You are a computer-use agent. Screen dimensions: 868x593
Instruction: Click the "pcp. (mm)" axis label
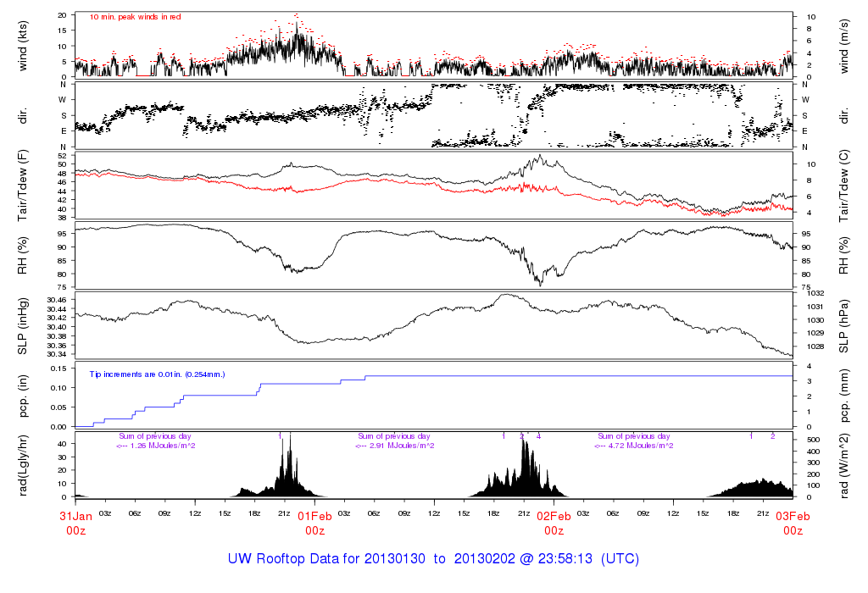tap(843, 396)
